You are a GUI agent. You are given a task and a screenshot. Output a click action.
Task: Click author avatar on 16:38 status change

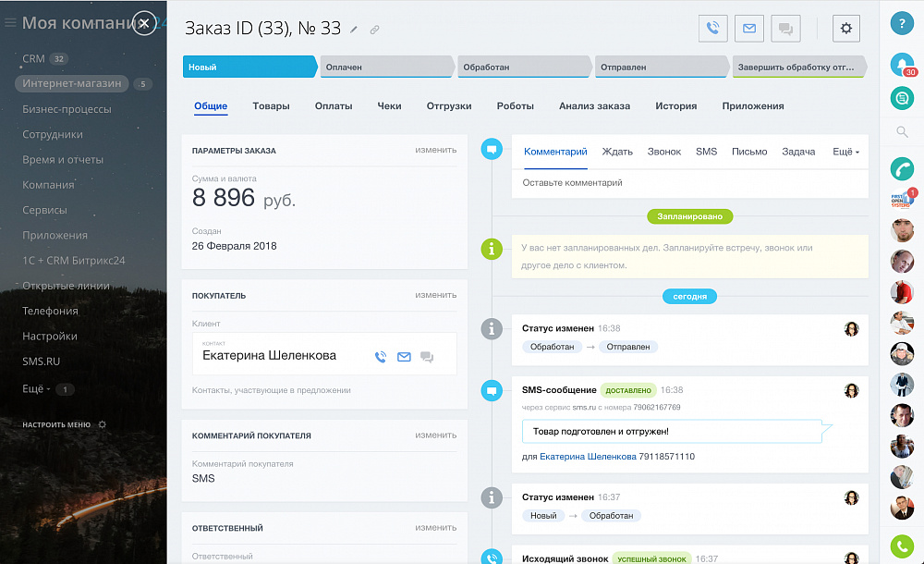[851, 328]
